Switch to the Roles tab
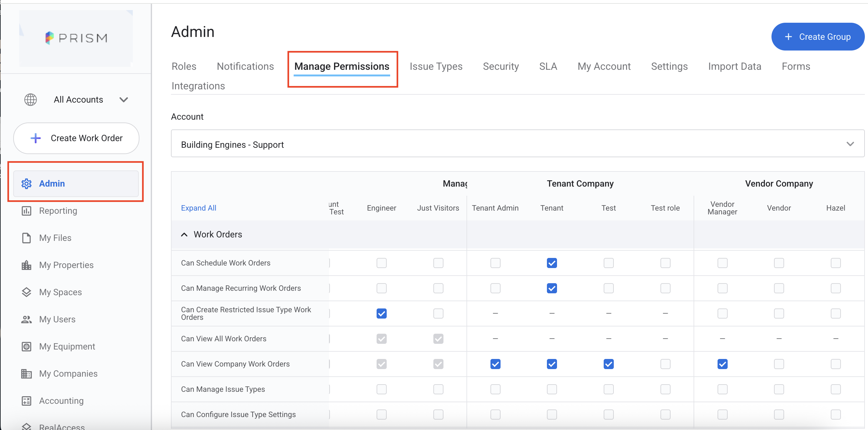The image size is (868, 430). pos(184,66)
